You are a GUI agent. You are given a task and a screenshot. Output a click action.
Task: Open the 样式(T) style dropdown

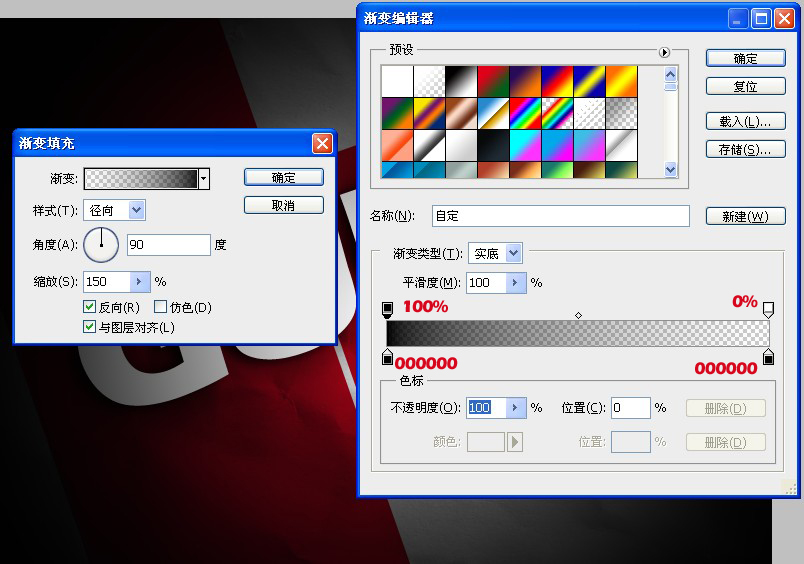point(136,210)
